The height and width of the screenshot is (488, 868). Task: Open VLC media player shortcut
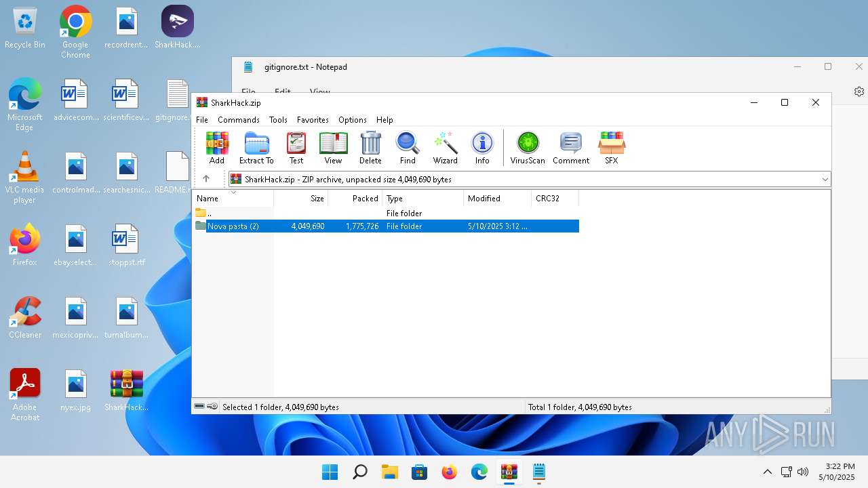(x=25, y=177)
